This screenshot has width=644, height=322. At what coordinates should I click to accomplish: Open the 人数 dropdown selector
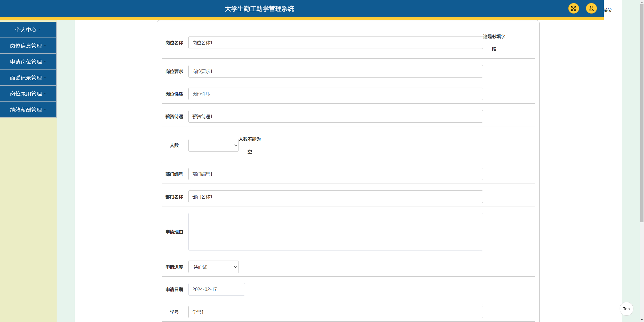point(213,145)
